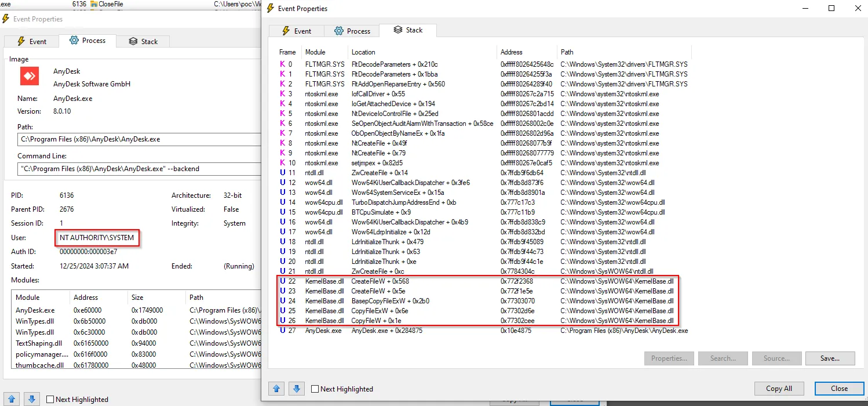
Task: Click the Copy All button
Action: (779, 389)
